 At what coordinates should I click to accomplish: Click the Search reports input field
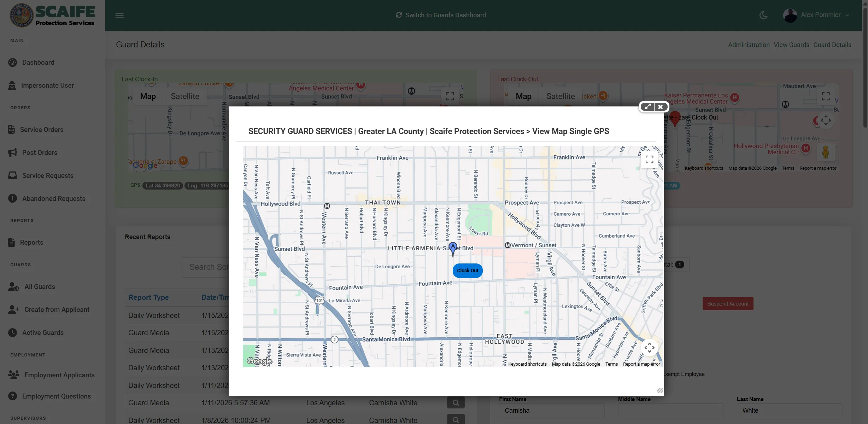[x=205, y=267]
